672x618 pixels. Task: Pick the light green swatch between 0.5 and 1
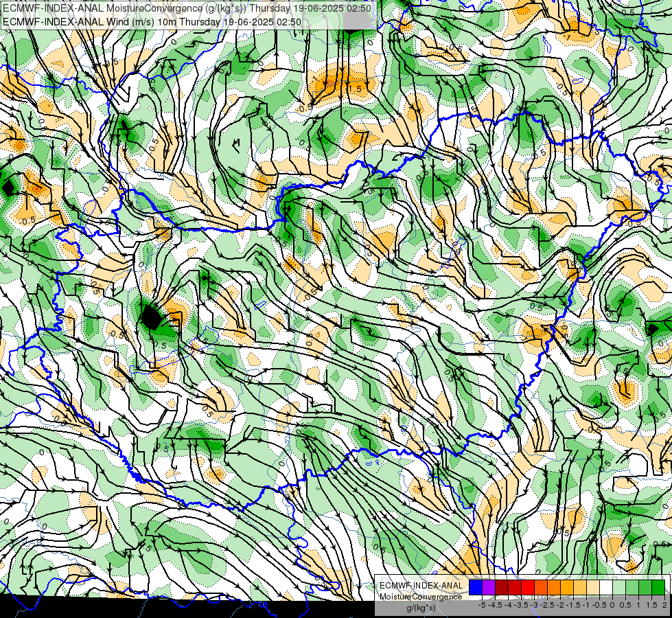(x=632, y=588)
